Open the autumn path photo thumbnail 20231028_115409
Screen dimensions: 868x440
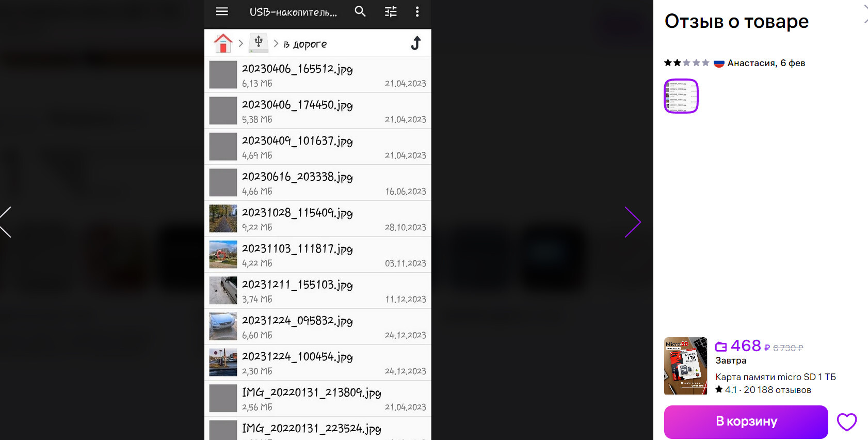[223, 218]
